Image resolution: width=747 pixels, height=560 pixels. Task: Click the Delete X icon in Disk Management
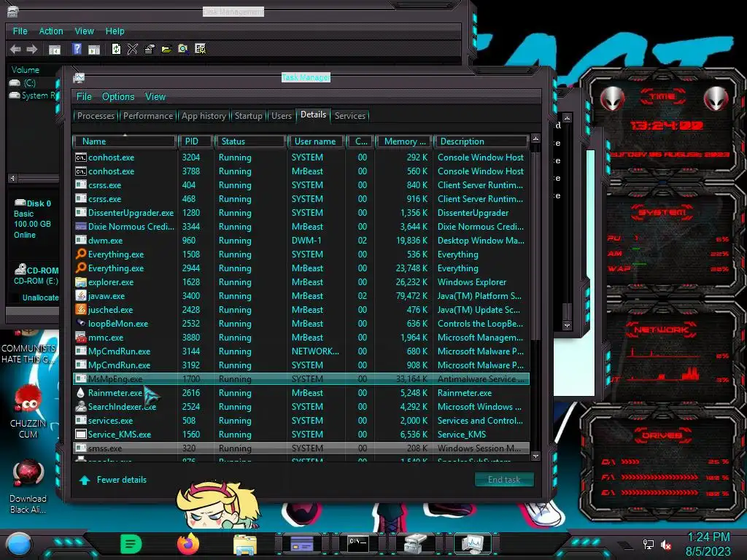[133, 49]
